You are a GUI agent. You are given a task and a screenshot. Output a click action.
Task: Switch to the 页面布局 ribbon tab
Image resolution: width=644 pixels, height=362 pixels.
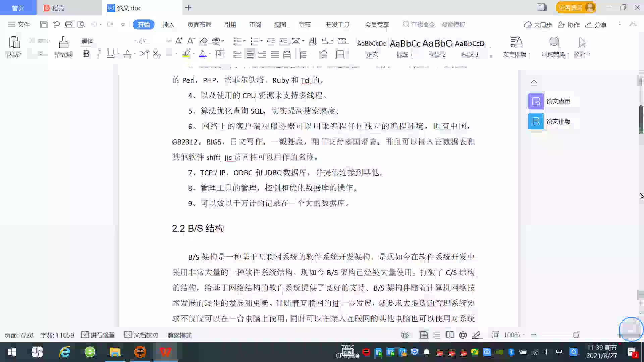tap(199, 24)
